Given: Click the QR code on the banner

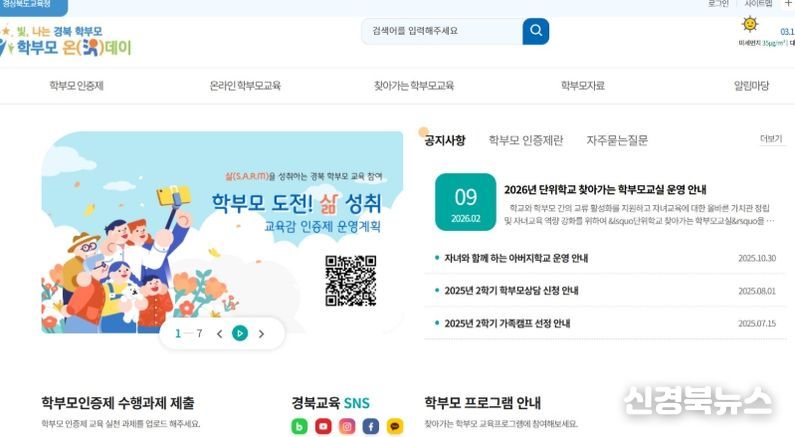Looking at the screenshot, I should [350, 280].
